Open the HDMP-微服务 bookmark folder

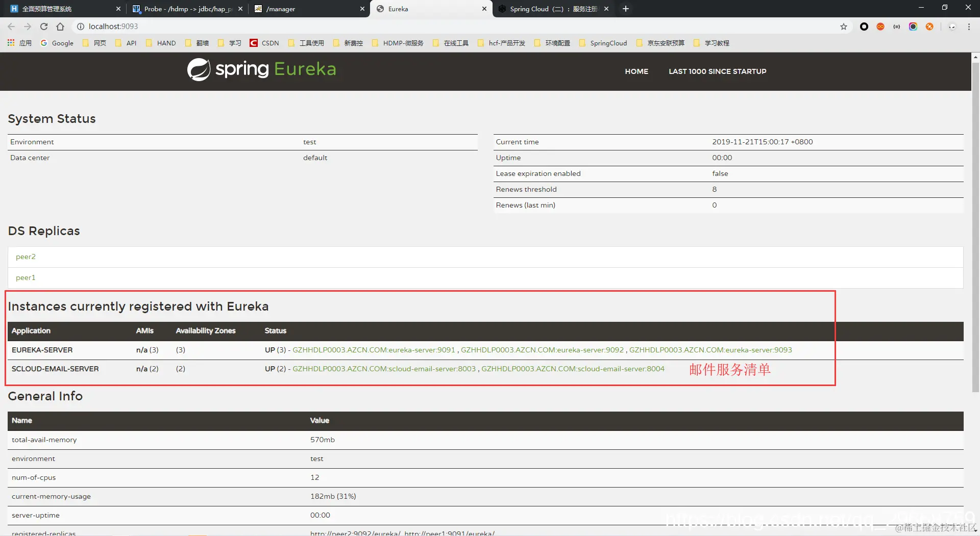click(398, 43)
